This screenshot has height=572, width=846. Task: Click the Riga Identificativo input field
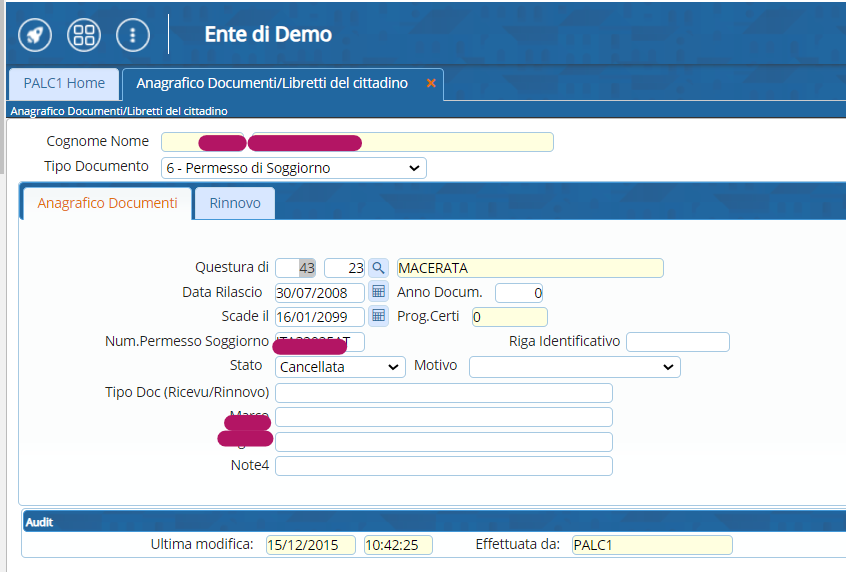[677, 342]
